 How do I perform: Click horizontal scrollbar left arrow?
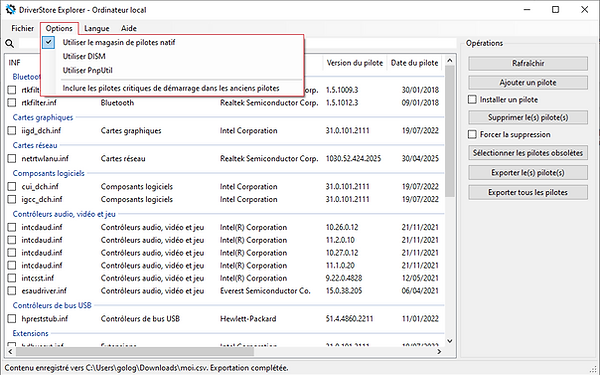tap(10, 351)
